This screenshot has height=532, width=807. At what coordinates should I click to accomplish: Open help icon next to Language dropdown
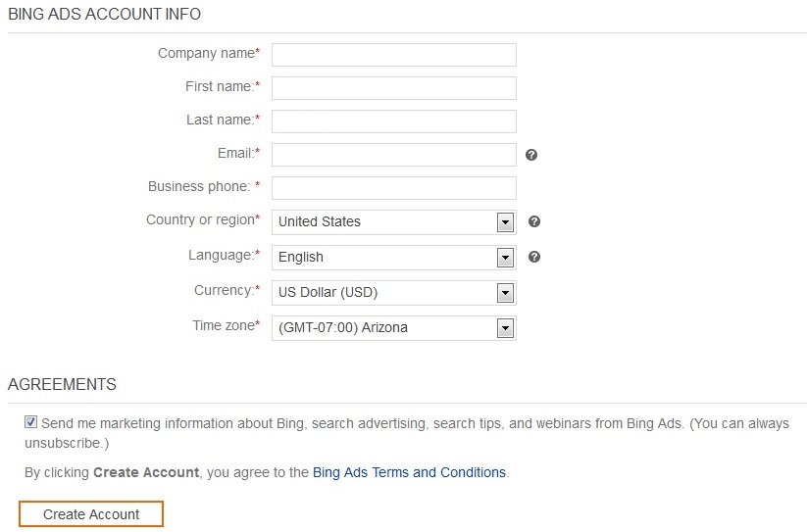(534, 257)
